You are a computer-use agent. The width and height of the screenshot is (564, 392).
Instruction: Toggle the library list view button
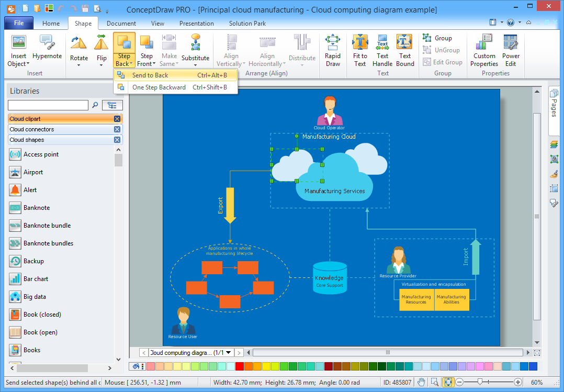(112, 105)
